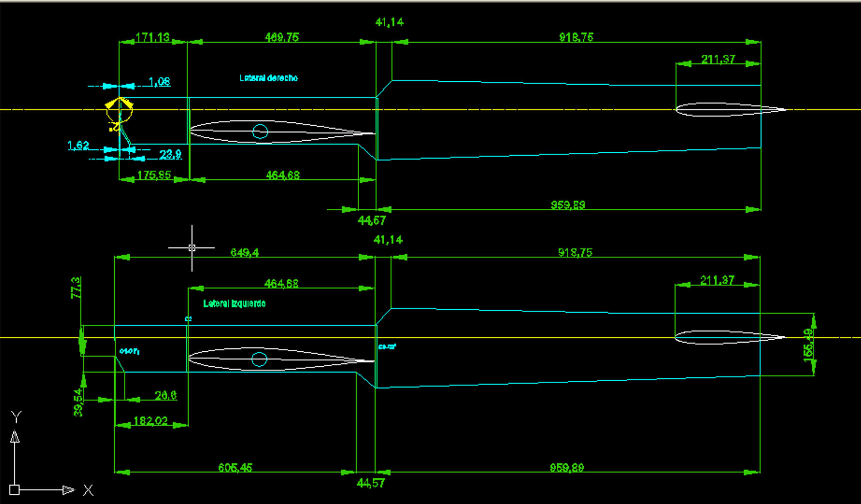Pick the 649,4 dimension text

(244, 252)
